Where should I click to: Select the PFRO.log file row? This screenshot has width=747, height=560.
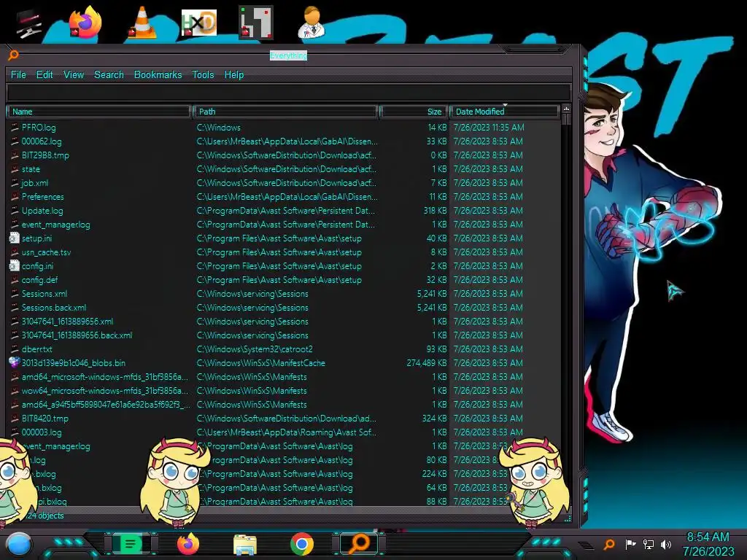(284, 128)
